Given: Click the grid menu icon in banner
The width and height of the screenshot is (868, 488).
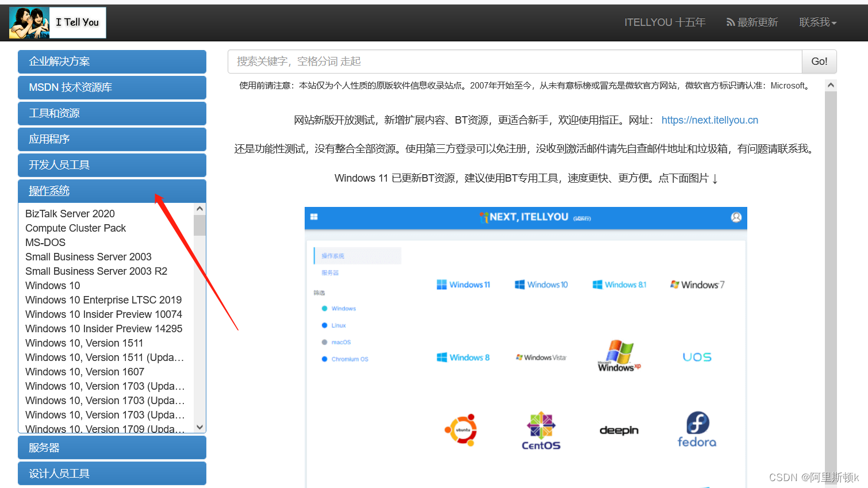Looking at the screenshot, I should click(x=314, y=217).
